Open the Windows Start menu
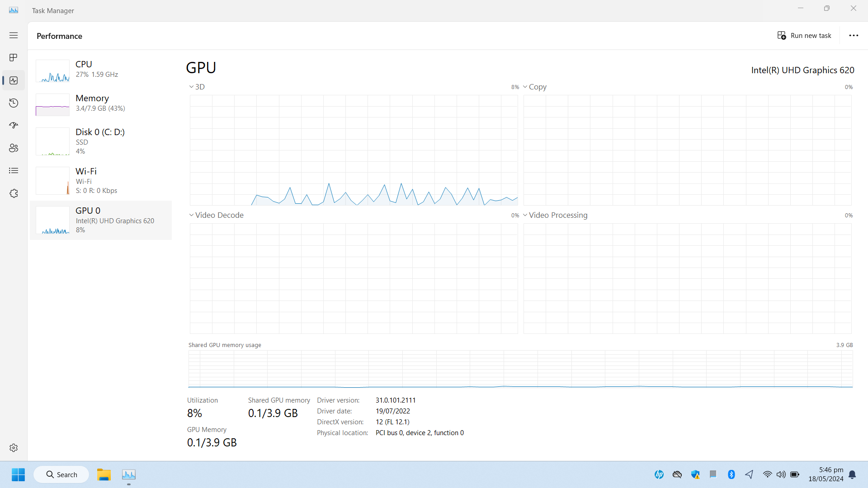Image resolution: width=868 pixels, height=488 pixels. (x=19, y=475)
